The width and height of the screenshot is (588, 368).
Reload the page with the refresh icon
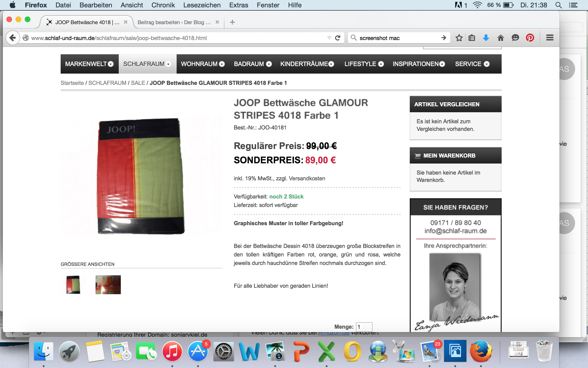[x=338, y=38]
